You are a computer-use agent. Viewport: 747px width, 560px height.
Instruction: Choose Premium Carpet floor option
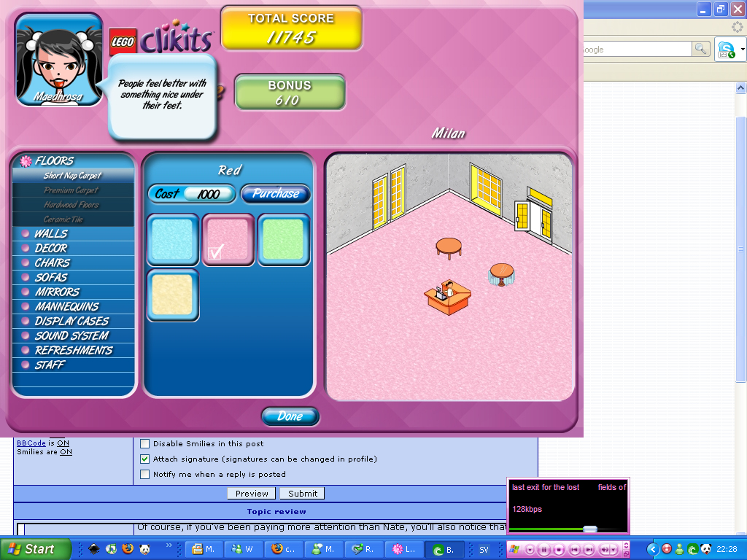pyautogui.click(x=74, y=190)
